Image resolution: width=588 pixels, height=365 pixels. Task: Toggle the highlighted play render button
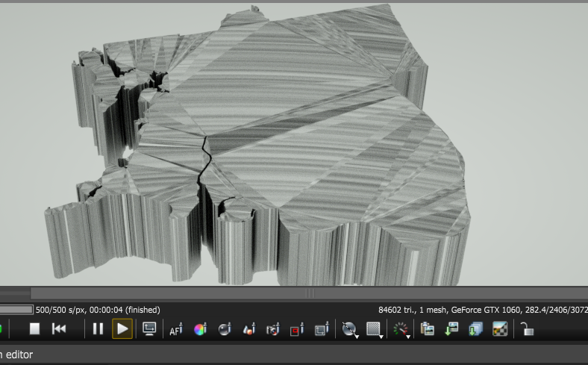coord(122,329)
